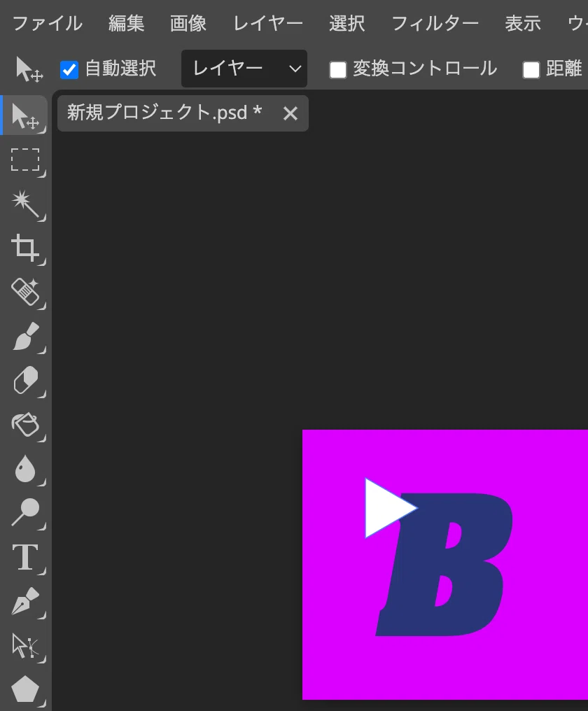
Task: Enable the 距離 checkbox
Action: (x=531, y=70)
